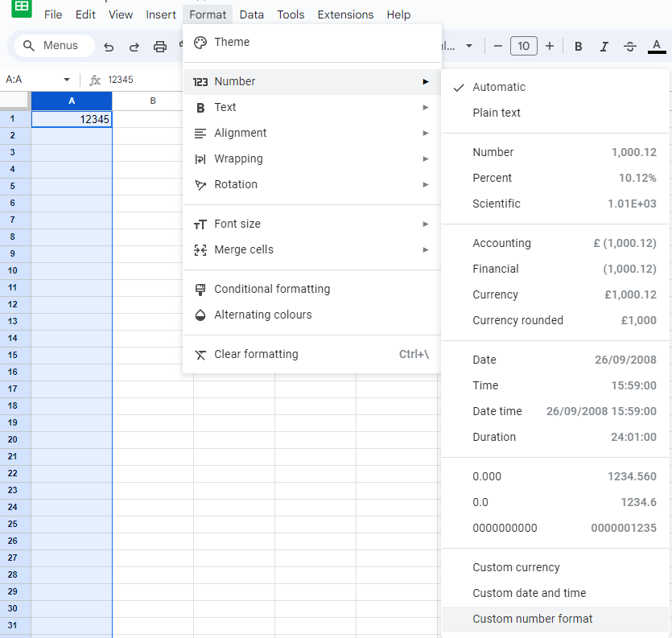Open the Insert menu
Image resolution: width=672 pixels, height=638 pixels.
coord(161,14)
